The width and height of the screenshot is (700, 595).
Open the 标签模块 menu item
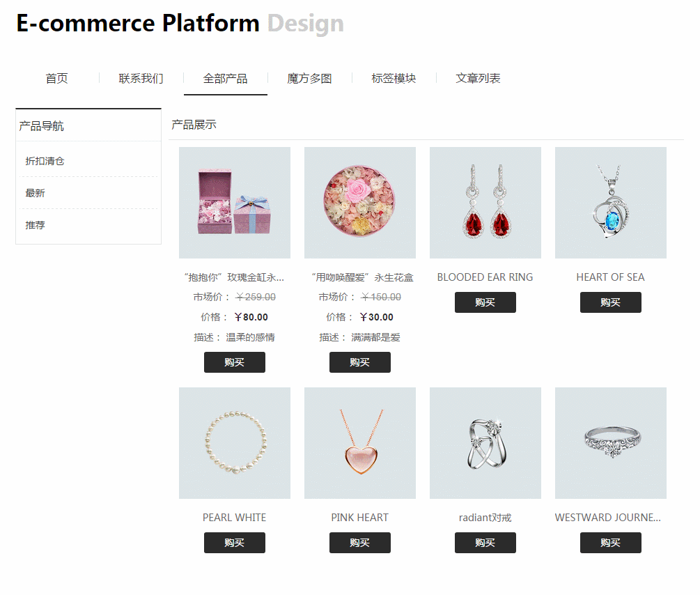coord(394,79)
